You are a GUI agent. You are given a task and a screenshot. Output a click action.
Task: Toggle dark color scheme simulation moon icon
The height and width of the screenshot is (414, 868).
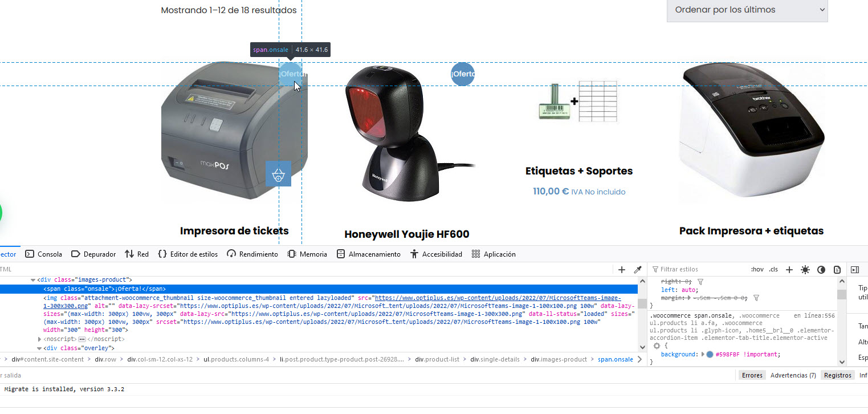pos(821,269)
